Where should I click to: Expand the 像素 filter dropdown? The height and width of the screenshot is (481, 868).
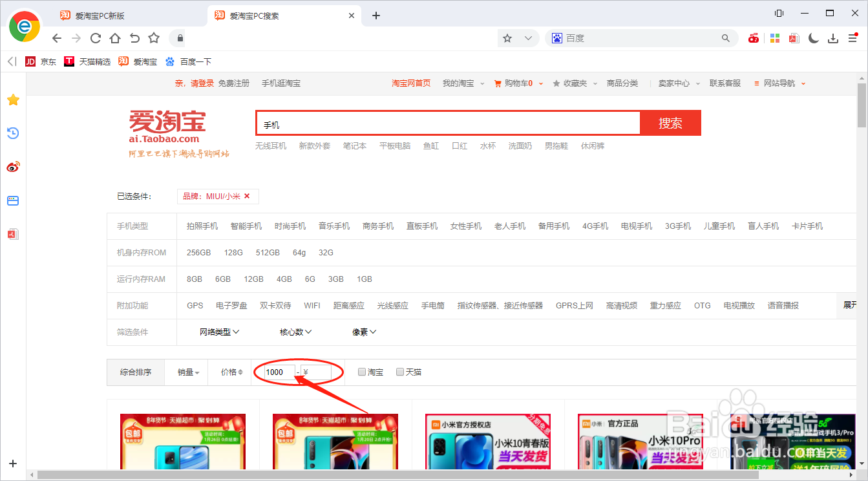click(x=364, y=332)
